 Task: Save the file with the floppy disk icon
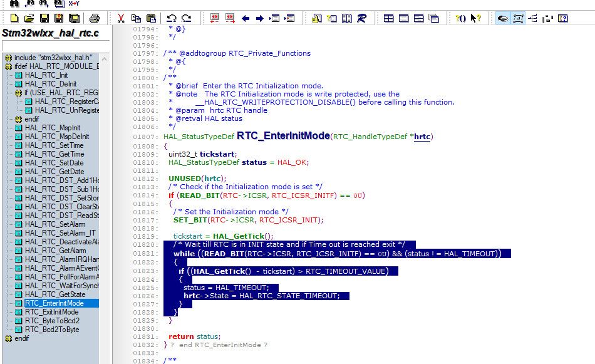coord(44,18)
